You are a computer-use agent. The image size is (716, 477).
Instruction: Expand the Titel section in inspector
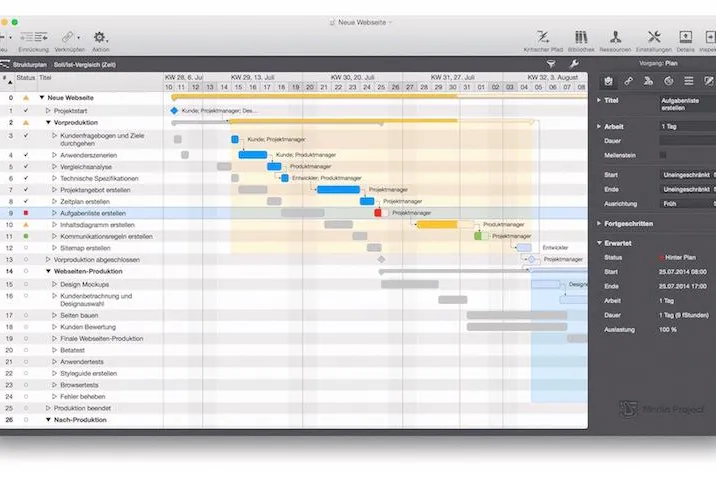pyautogui.click(x=599, y=100)
